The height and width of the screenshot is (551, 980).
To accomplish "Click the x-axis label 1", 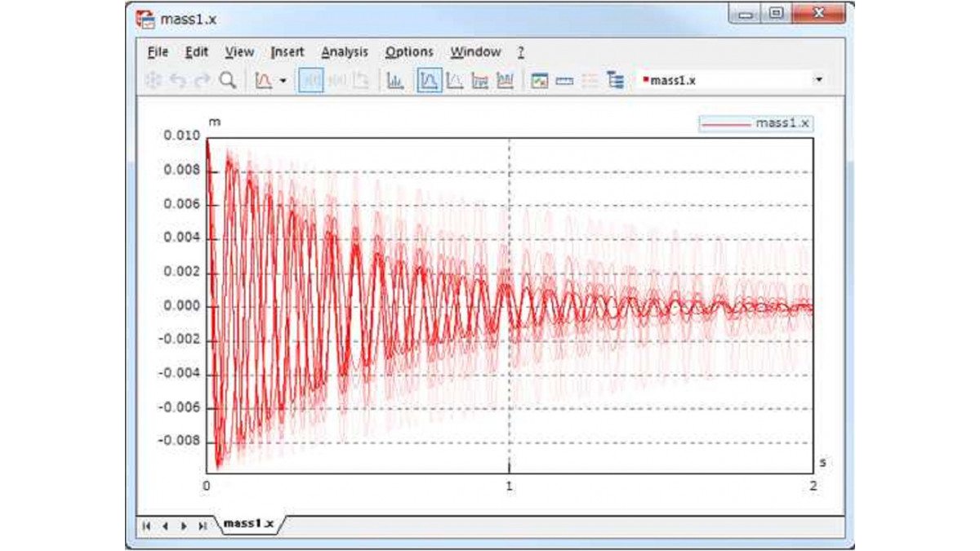I will tap(510, 486).
